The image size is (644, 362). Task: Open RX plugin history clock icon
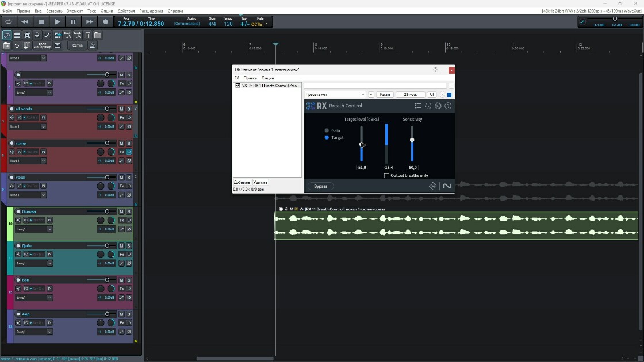pos(428,106)
